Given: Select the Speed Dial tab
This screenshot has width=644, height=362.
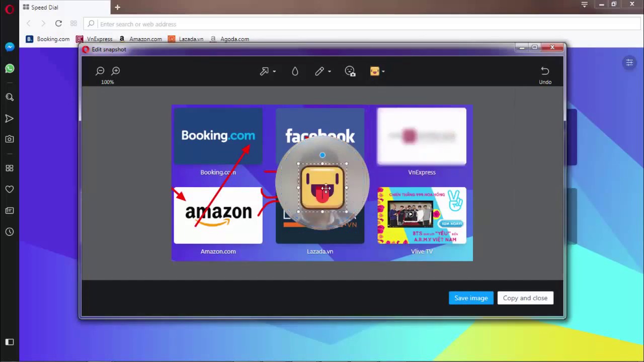Looking at the screenshot, I should [64, 8].
